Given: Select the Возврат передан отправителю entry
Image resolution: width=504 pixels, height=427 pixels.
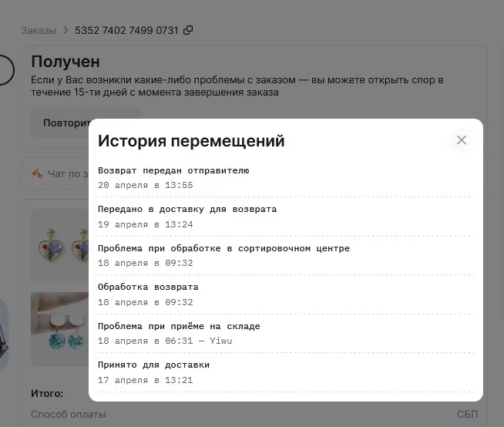Looking at the screenshot, I should (173, 170).
